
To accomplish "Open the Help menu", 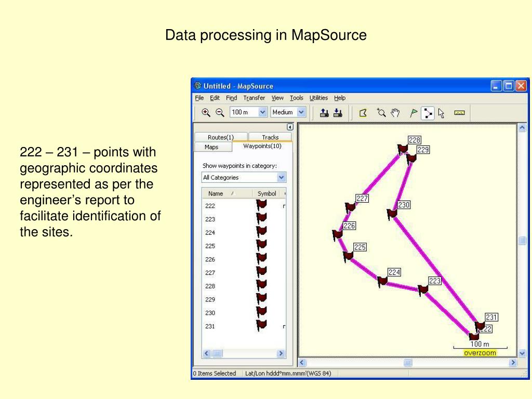I will click(x=340, y=98).
